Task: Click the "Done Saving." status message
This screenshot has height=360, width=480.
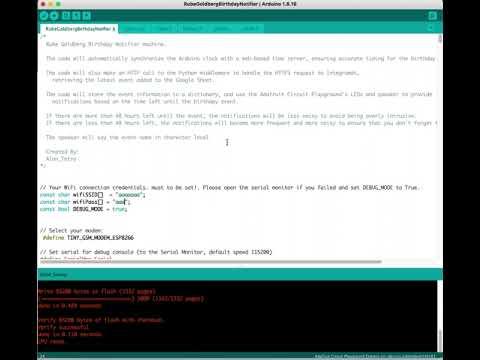Action: 53,275
